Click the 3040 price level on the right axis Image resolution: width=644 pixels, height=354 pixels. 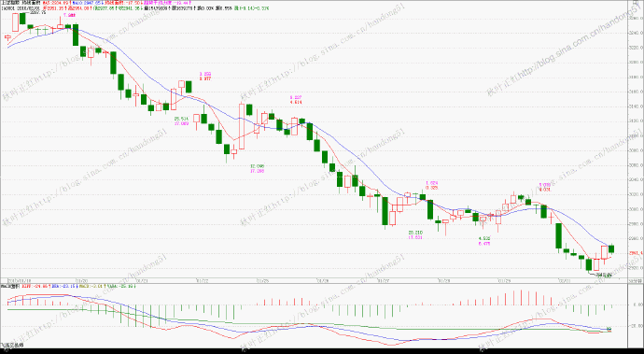pyautogui.click(x=637, y=179)
